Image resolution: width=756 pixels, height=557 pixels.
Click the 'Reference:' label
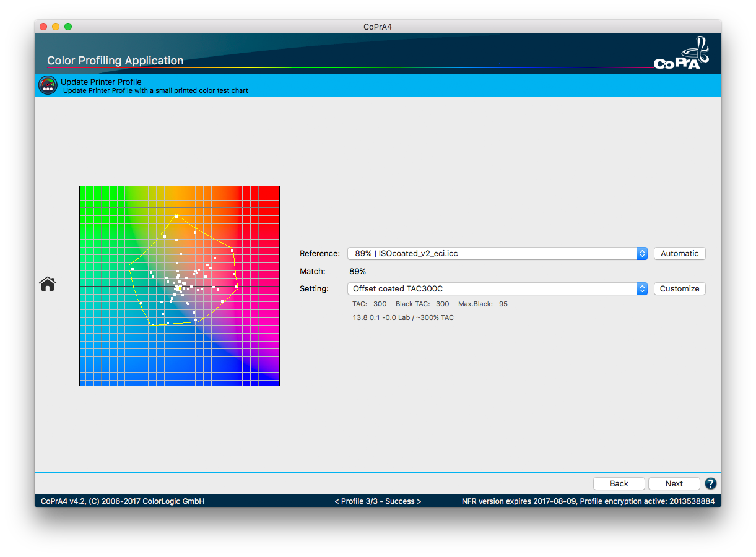pyautogui.click(x=319, y=253)
